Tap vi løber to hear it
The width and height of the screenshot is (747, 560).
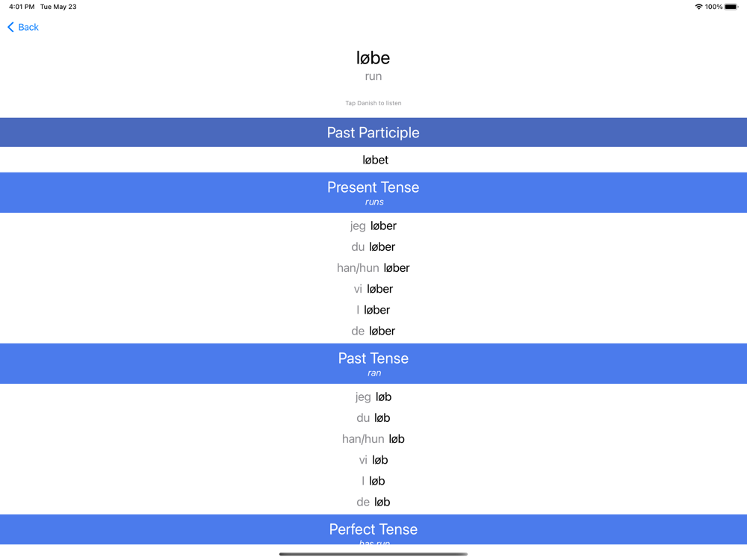(373, 288)
